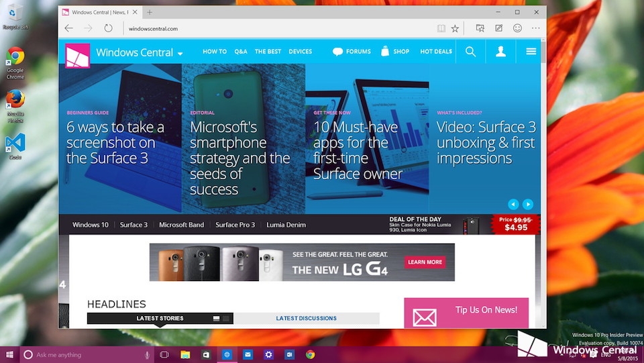The width and height of the screenshot is (644, 363).
Task: Open the Mail app on taskbar
Action: (x=248, y=354)
